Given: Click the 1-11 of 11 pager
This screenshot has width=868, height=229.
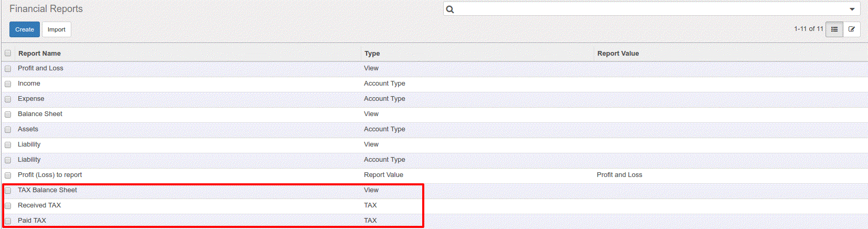Looking at the screenshot, I should (808, 29).
